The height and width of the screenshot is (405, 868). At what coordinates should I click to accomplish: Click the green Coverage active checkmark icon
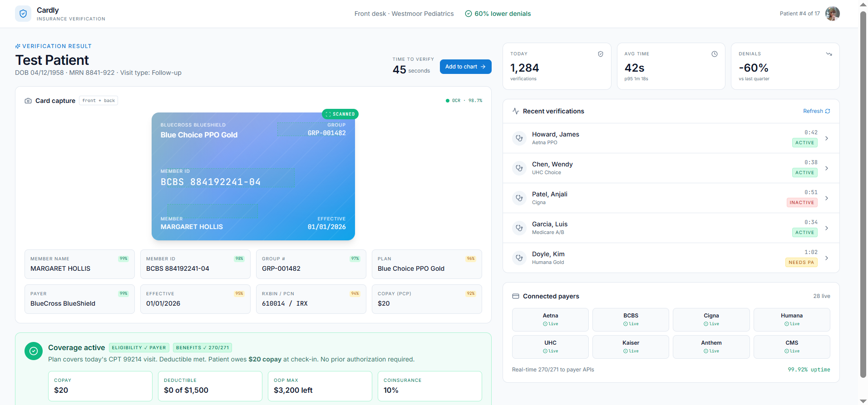tap(34, 351)
